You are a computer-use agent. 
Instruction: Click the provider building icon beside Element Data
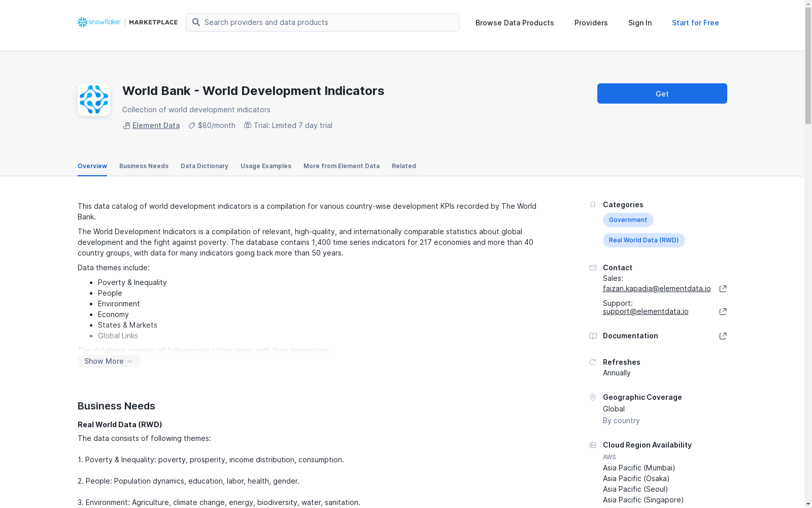(x=126, y=125)
